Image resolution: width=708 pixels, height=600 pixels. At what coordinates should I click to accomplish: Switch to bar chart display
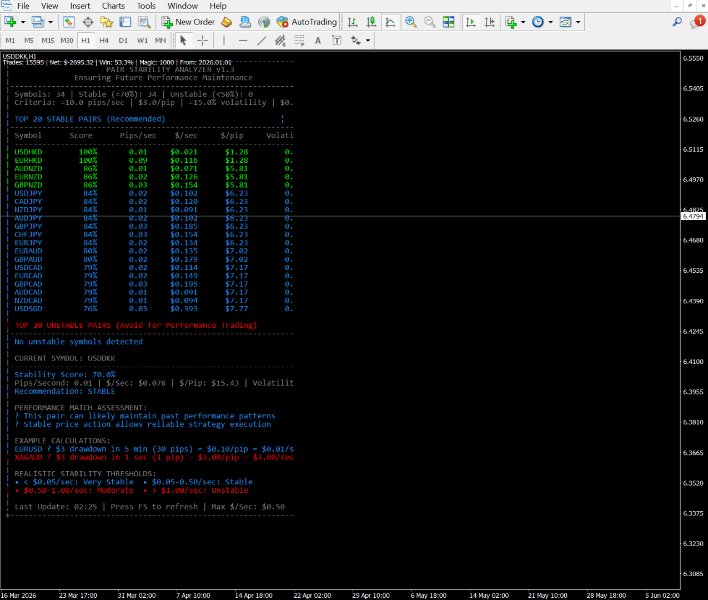[x=353, y=22]
